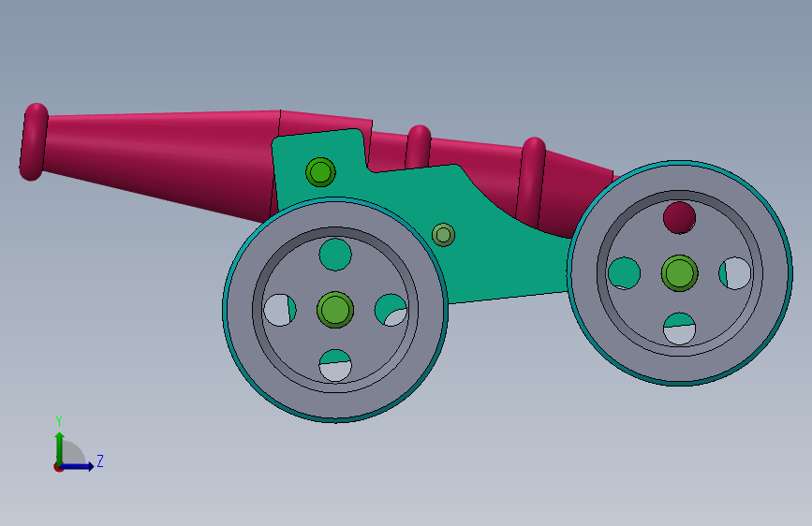
Task: Click the teal-filled top hole of the wheel nearest the muzzle
Action: point(335,255)
